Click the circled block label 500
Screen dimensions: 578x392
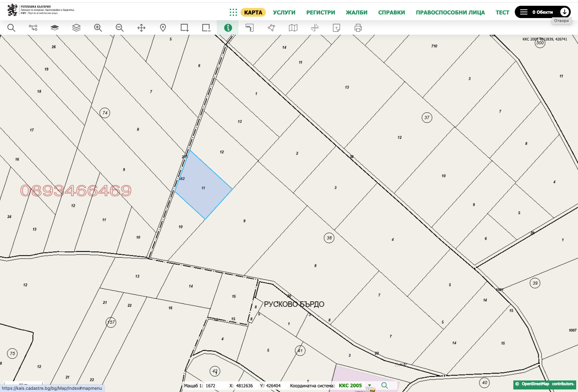pos(540,43)
